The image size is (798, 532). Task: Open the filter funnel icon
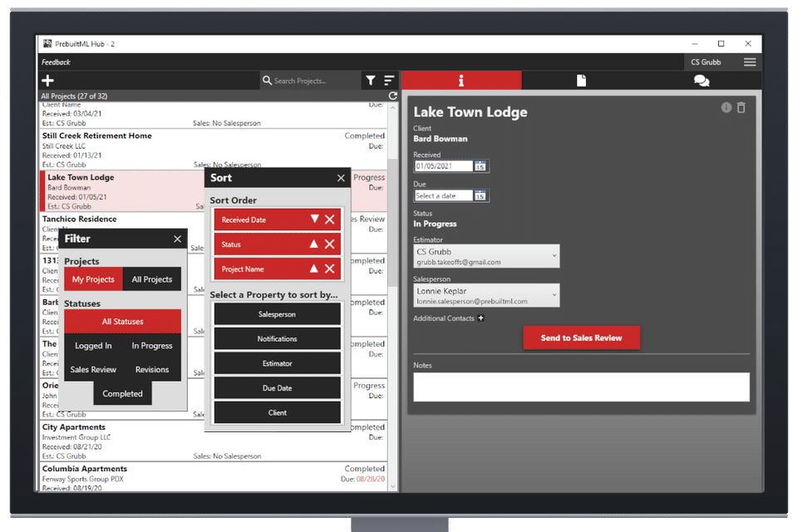click(371, 81)
